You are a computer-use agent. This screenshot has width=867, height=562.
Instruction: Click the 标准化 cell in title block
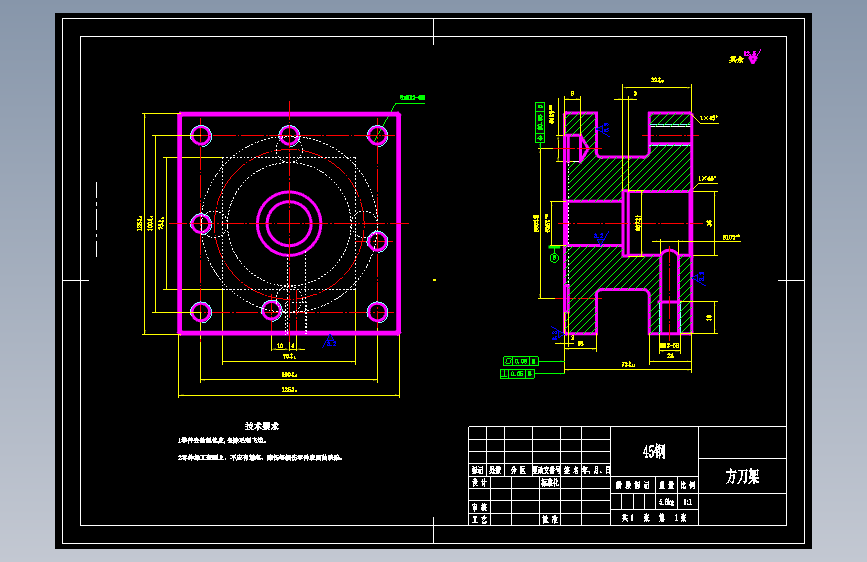point(550,482)
